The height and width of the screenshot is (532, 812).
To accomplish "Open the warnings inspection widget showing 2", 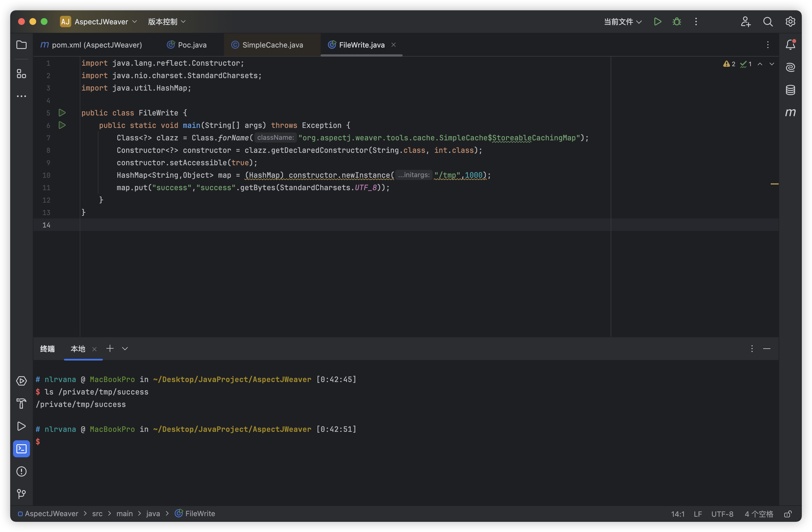I will pos(729,64).
